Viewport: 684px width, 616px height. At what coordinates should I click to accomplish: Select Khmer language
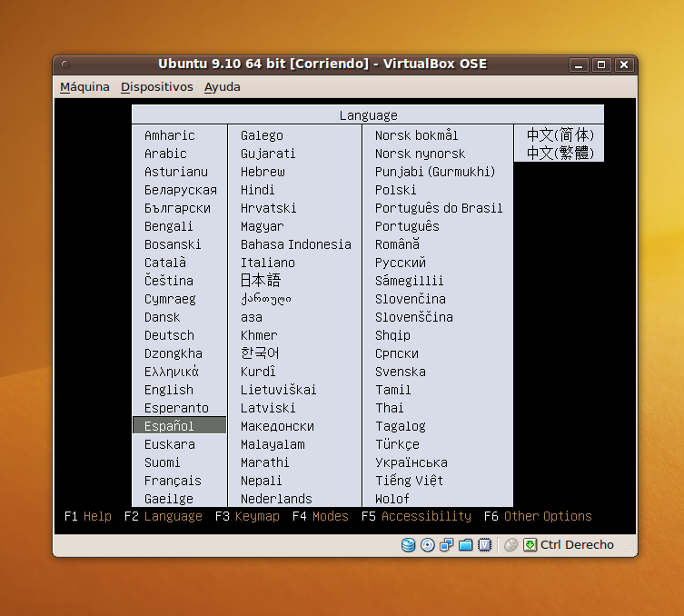[x=259, y=335]
